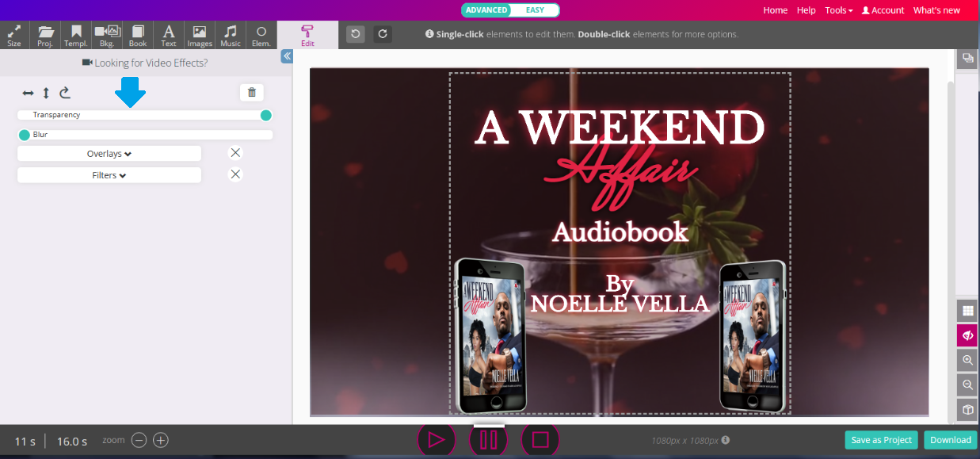This screenshot has width=980, height=459.
Task: Toggle the grid view on the canvas
Action: (x=967, y=311)
